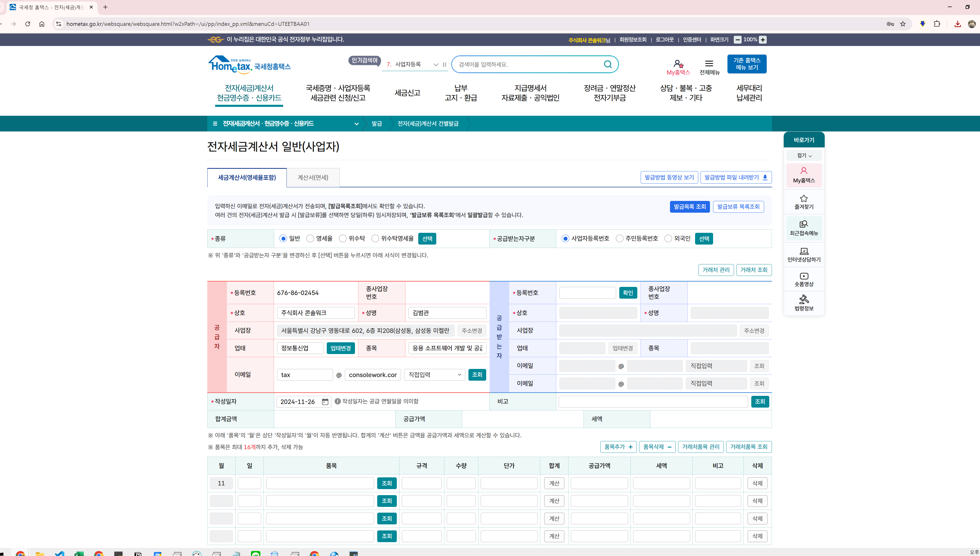The image size is (980, 556).
Task: Open 작성일자 calendar picker icon
Action: [x=325, y=401]
